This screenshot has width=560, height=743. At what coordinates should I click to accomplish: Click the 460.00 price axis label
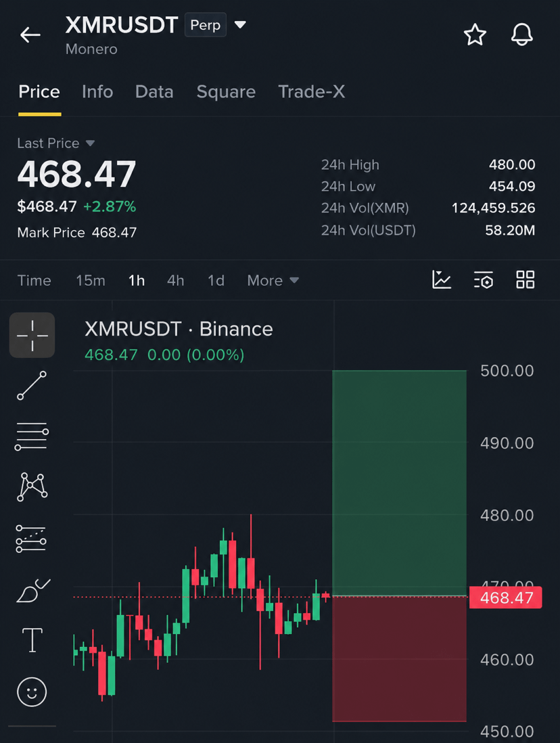[x=507, y=660]
